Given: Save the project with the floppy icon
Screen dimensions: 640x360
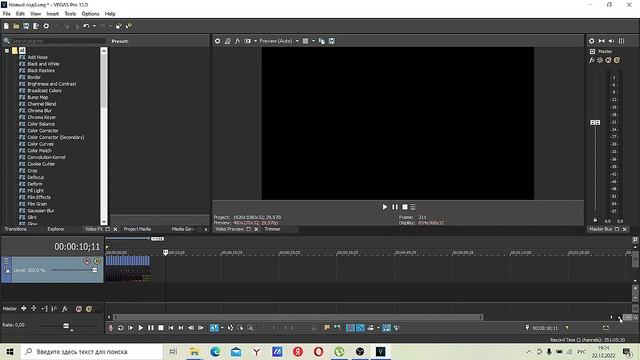Looking at the screenshot, I should coord(26,26).
